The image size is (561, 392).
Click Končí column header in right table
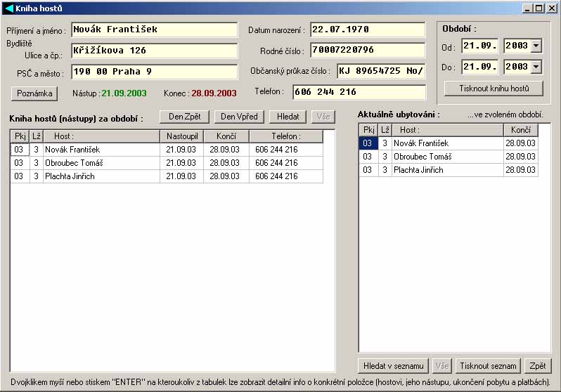(520, 130)
